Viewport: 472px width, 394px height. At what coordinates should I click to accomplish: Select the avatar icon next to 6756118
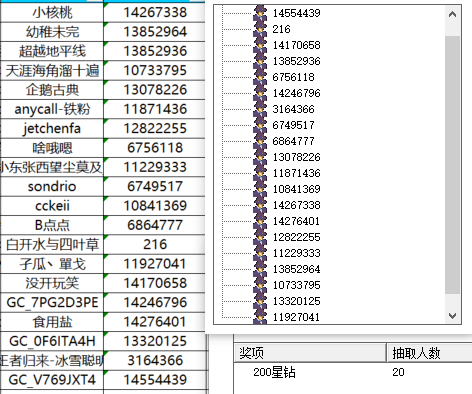(260, 77)
